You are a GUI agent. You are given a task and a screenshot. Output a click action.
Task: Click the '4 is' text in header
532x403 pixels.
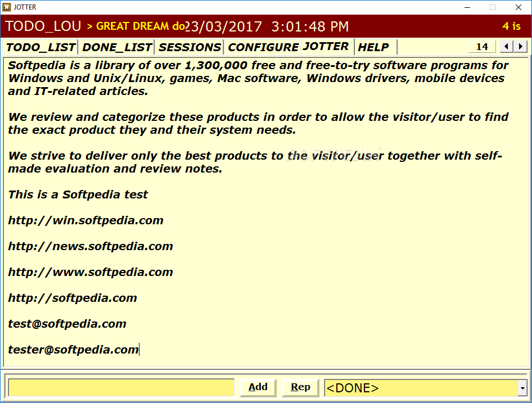(511, 26)
